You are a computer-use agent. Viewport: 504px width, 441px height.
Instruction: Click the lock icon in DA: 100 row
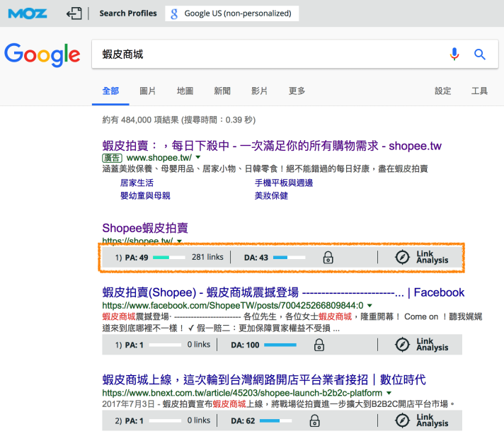319,345
